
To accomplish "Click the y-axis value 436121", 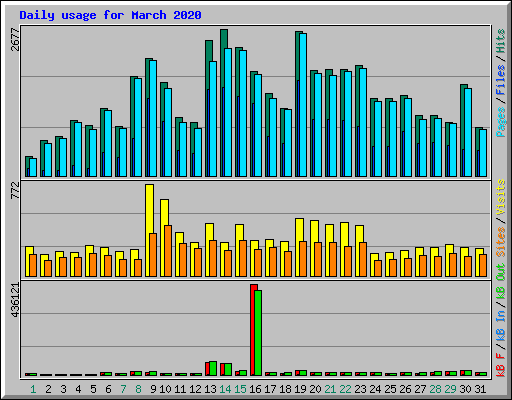I will point(15,300).
